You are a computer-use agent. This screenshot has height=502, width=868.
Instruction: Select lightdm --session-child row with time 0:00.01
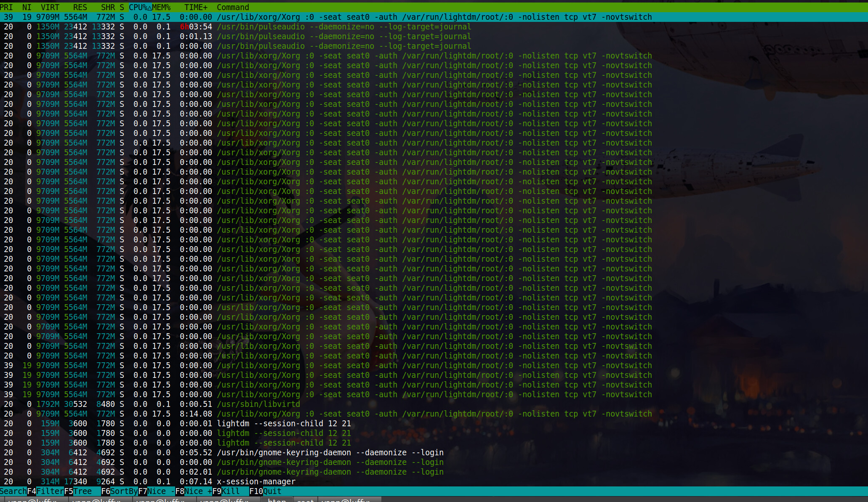(434, 423)
